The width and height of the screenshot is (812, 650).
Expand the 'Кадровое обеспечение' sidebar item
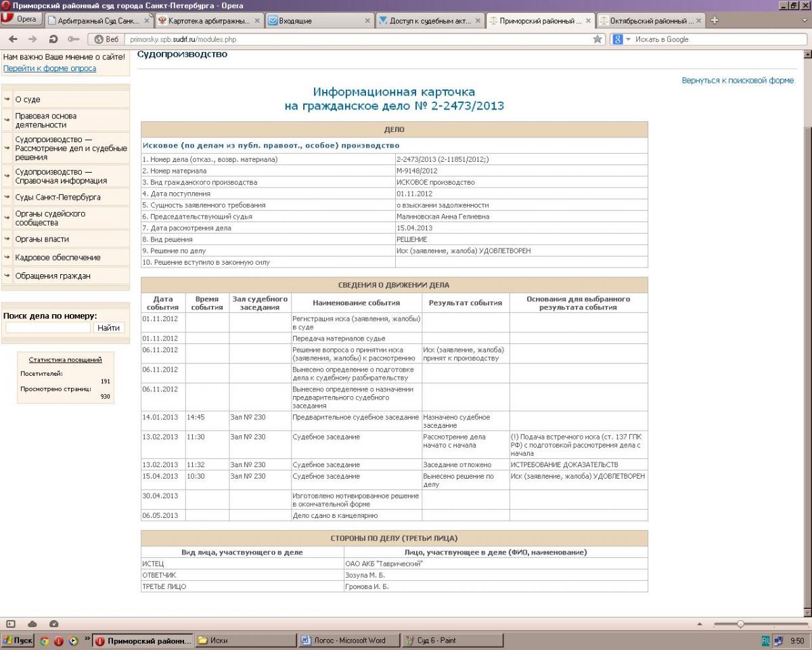[58, 257]
